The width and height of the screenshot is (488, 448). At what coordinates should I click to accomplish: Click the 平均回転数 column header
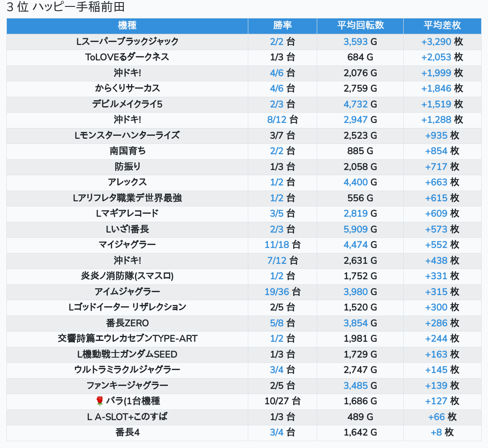(360, 26)
